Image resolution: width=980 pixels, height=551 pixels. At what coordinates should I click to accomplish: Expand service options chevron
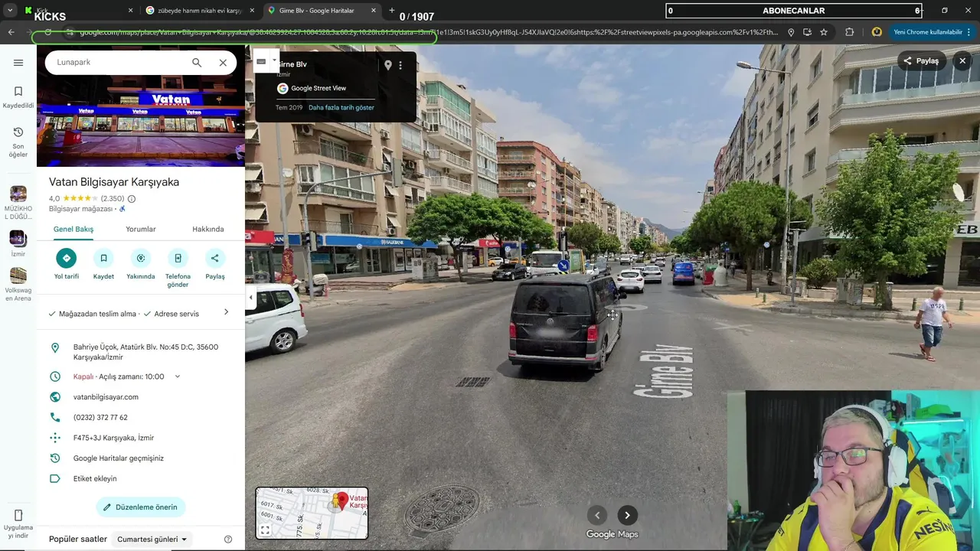pyautogui.click(x=226, y=311)
